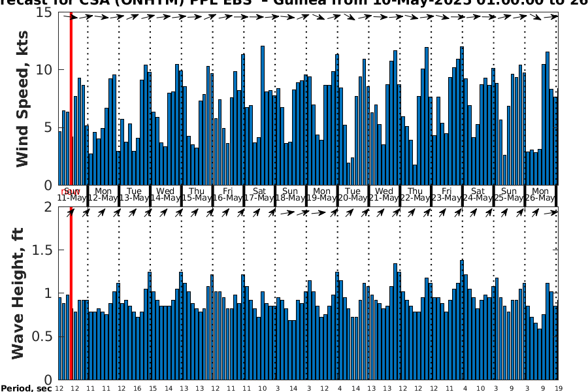Click the tallest wave height bar near Sat 24-May

pyautogui.click(x=462, y=320)
